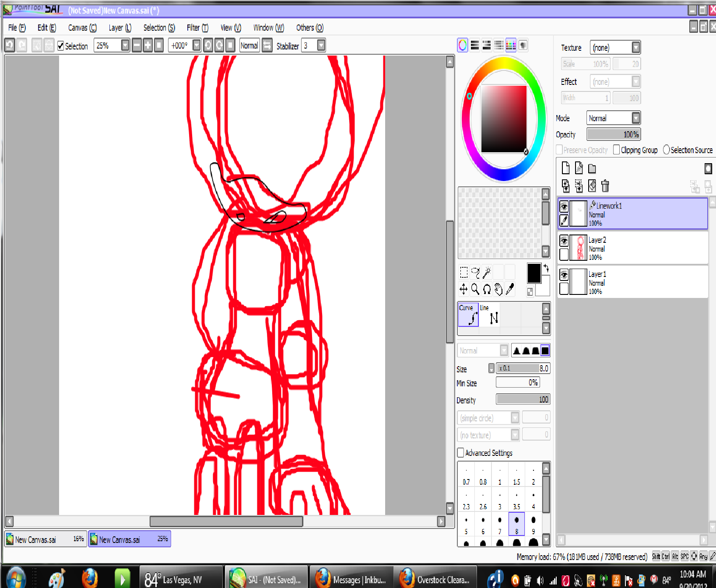This screenshot has width=716, height=588.
Task: Select the Hand pan tool
Action: click(x=498, y=289)
